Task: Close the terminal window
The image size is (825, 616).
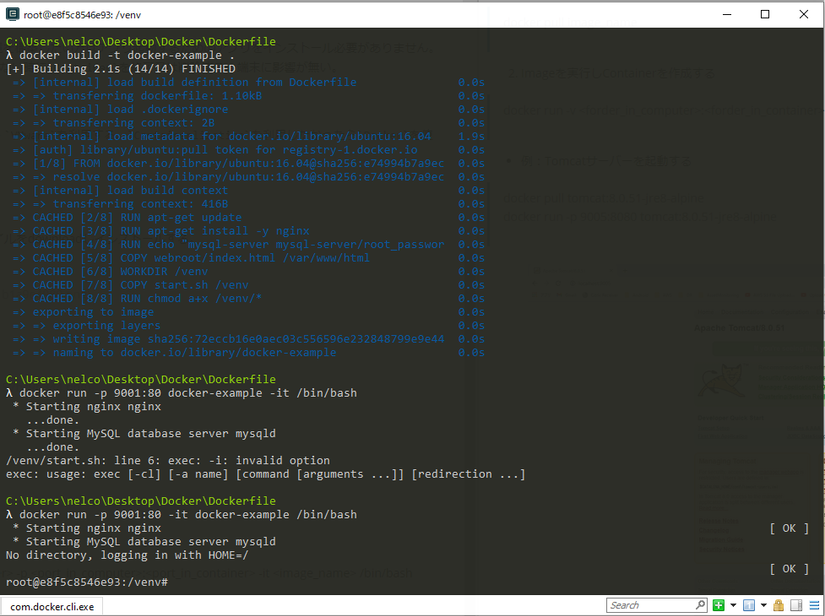Action: click(803, 14)
